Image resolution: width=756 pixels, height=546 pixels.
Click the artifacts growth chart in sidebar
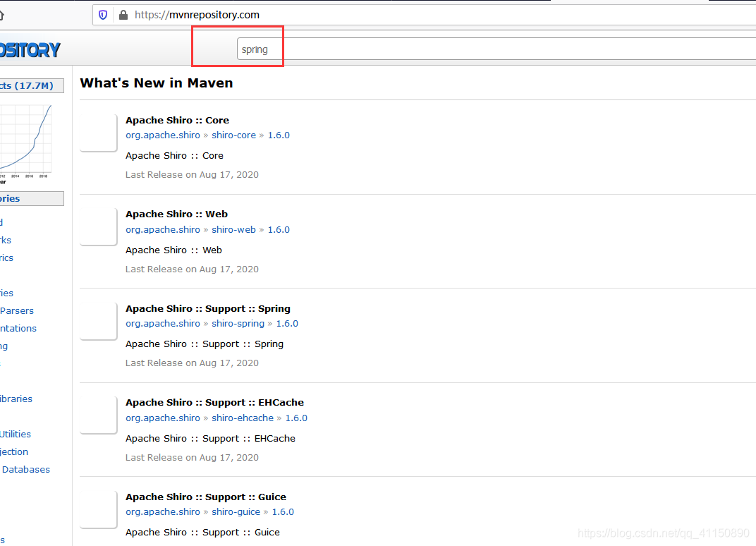coord(26,143)
